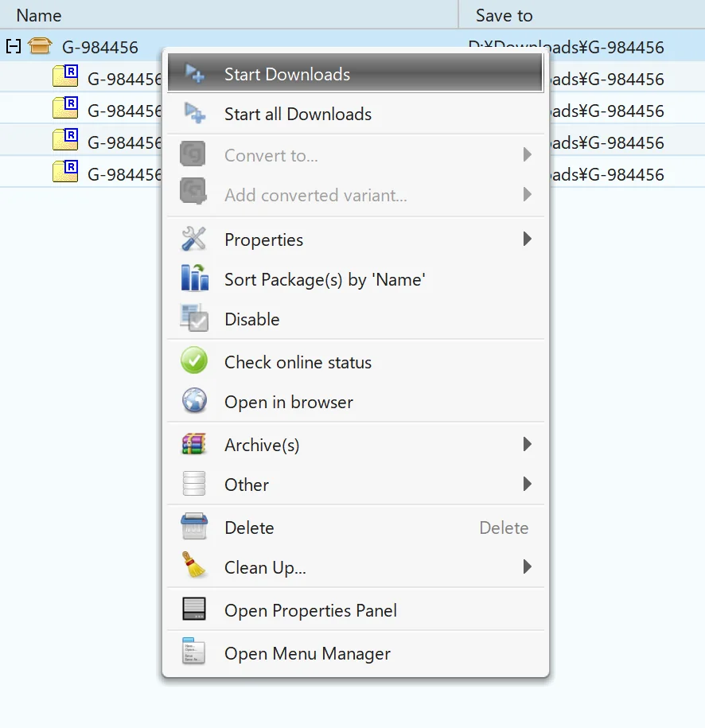Click the Save to column header
The height and width of the screenshot is (728, 705).
click(x=504, y=15)
